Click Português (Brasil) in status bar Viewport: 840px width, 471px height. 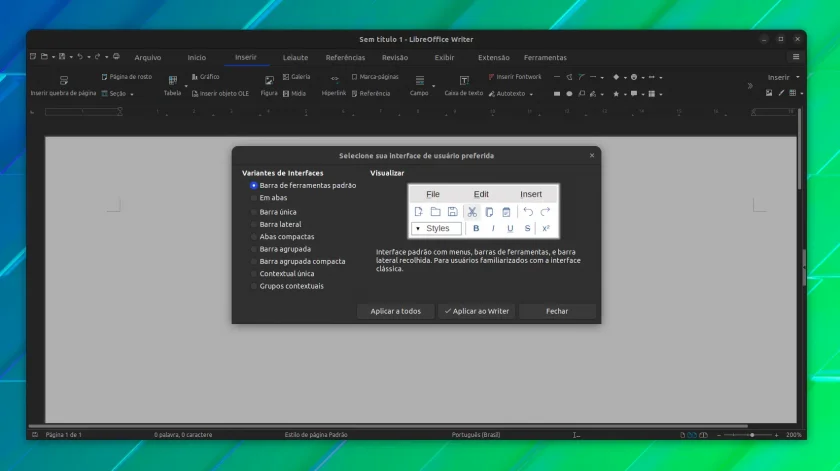point(476,435)
